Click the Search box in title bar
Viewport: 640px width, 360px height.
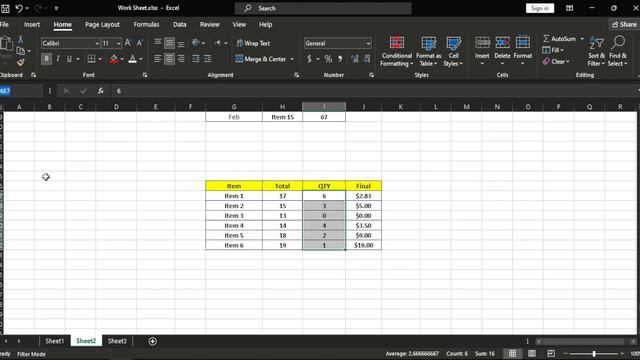coord(323,8)
